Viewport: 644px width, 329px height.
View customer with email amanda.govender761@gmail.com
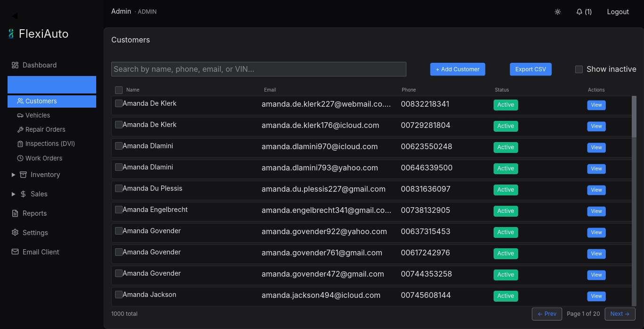[596, 254]
